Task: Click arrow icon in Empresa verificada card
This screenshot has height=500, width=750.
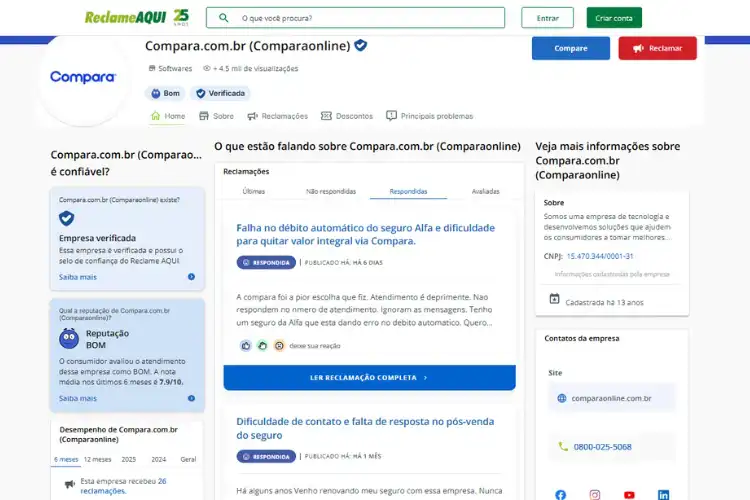Action: (x=191, y=277)
